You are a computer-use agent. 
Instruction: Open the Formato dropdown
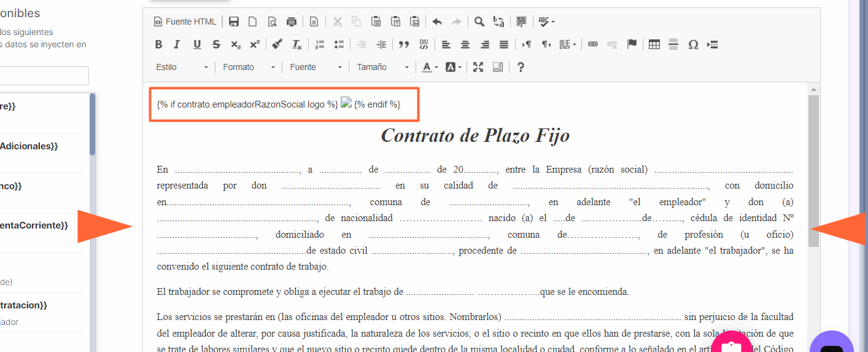click(249, 67)
